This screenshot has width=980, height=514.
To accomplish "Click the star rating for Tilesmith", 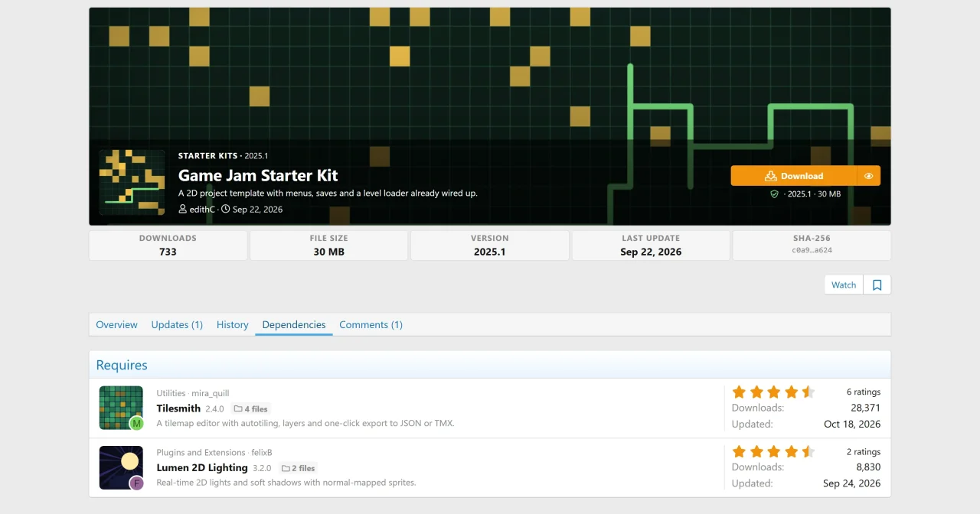I will pyautogui.click(x=773, y=392).
